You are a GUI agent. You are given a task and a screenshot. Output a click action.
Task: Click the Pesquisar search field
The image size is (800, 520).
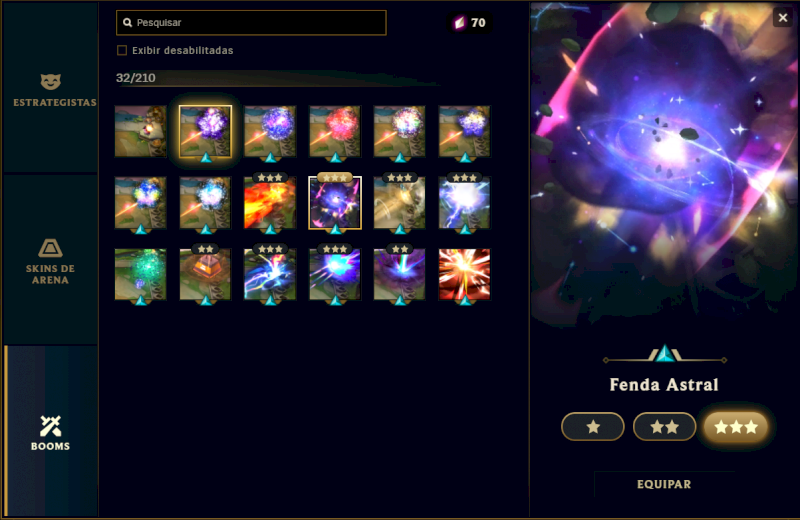(251, 22)
